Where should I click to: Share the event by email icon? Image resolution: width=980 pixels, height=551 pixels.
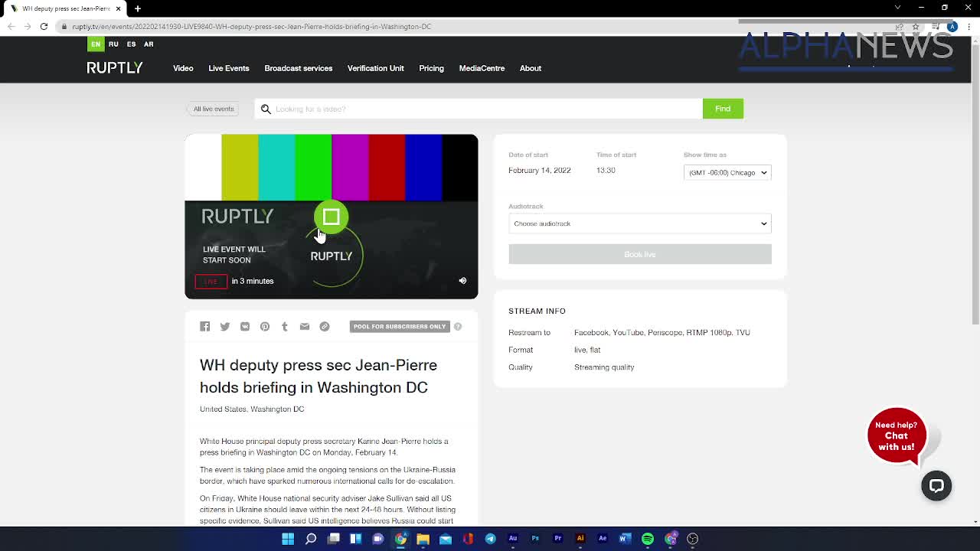tap(305, 327)
